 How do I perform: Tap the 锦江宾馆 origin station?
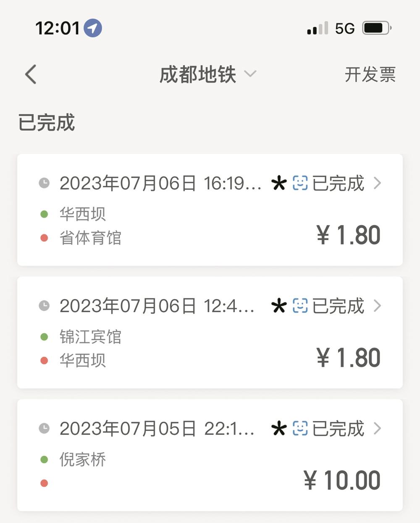[90, 337]
